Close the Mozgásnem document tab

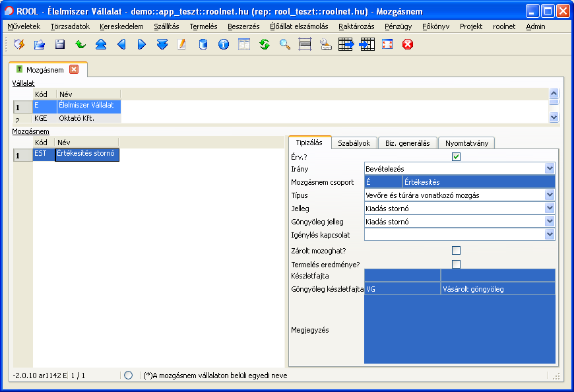74,69
